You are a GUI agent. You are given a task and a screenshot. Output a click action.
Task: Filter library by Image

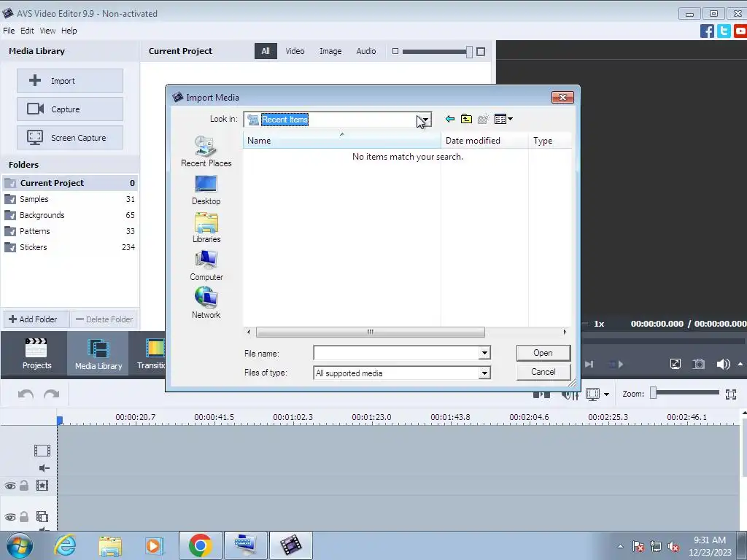(330, 51)
